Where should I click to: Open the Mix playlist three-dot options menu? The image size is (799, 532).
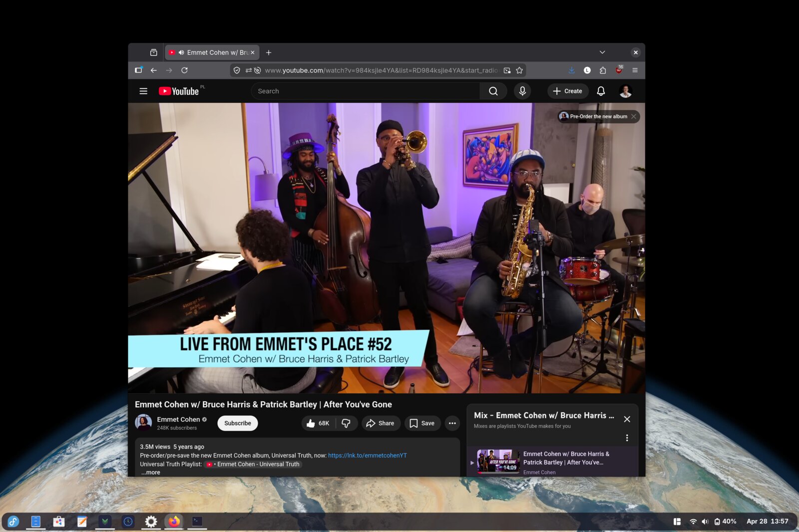point(627,438)
